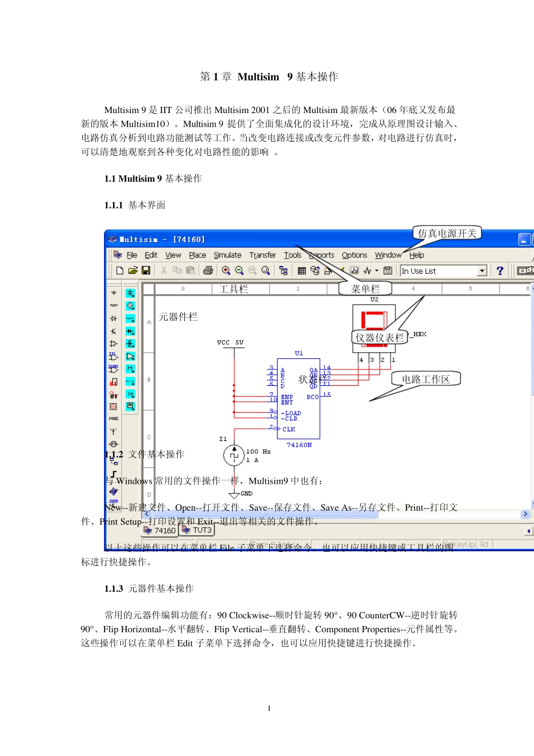Click the Zoom Area magnifier icon

[252, 271]
